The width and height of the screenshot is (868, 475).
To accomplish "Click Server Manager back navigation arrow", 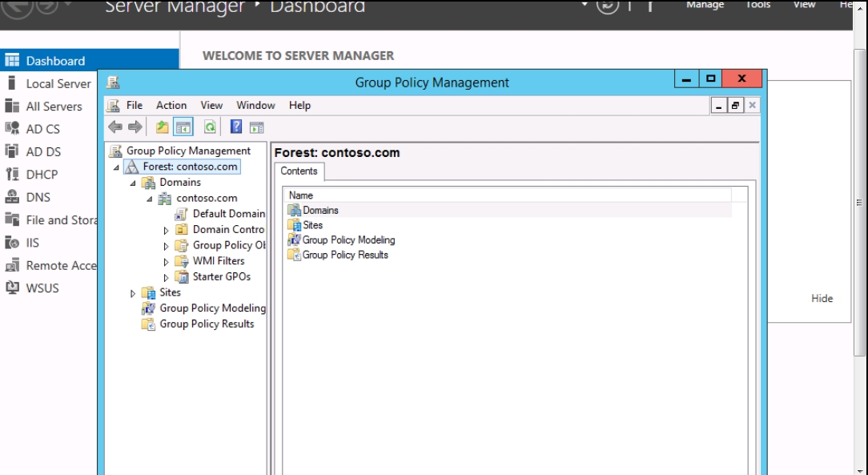I will pyautogui.click(x=17, y=6).
